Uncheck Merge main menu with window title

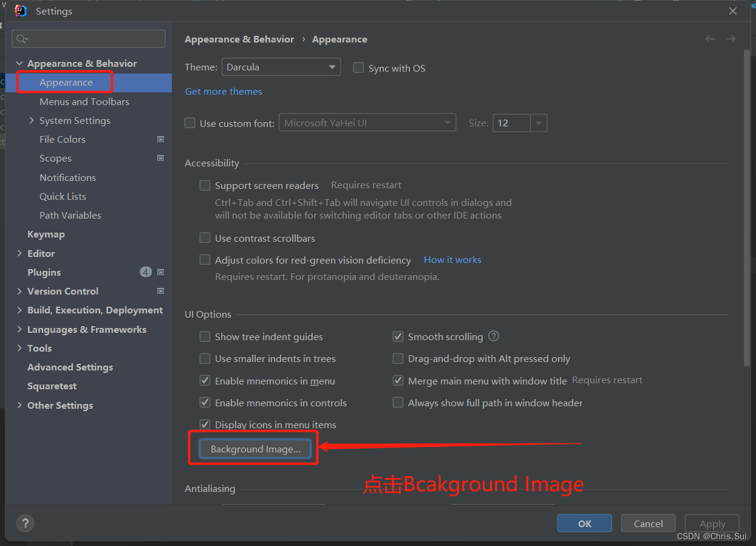pyautogui.click(x=398, y=381)
